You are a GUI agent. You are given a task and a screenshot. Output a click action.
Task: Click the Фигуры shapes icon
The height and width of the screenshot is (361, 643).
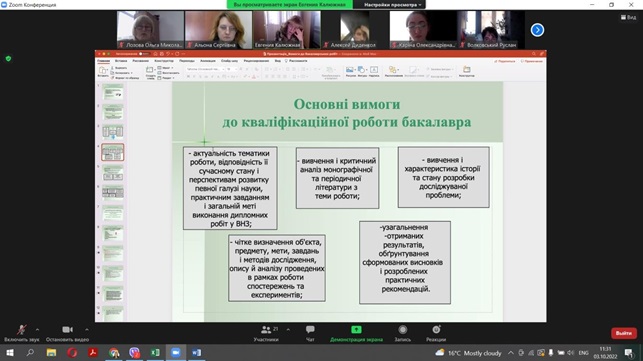pyautogui.click(x=362, y=71)
